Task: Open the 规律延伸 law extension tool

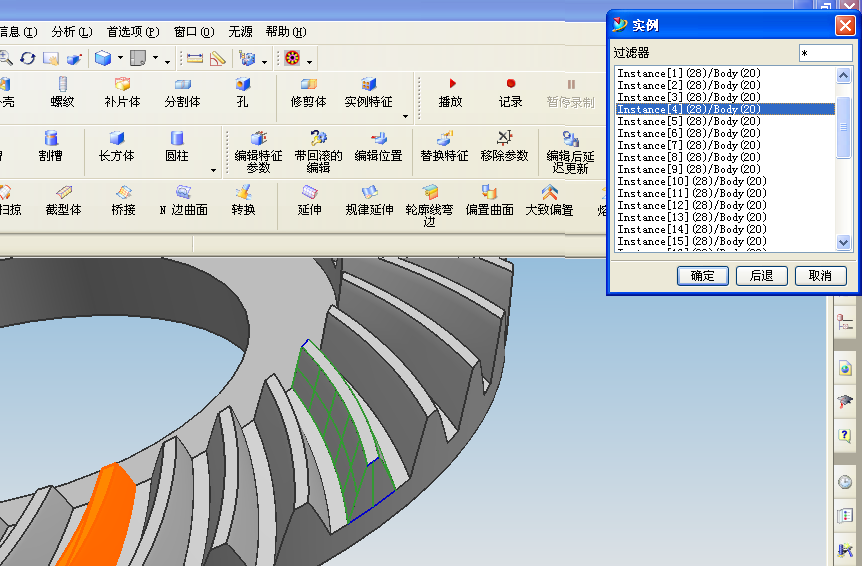Action: tap(369, 200)
